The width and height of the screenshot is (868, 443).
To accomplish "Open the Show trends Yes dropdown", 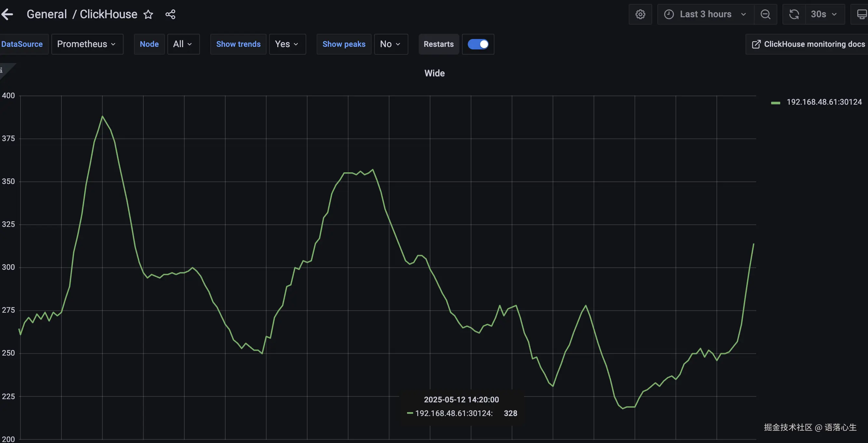I will (287, 44).
